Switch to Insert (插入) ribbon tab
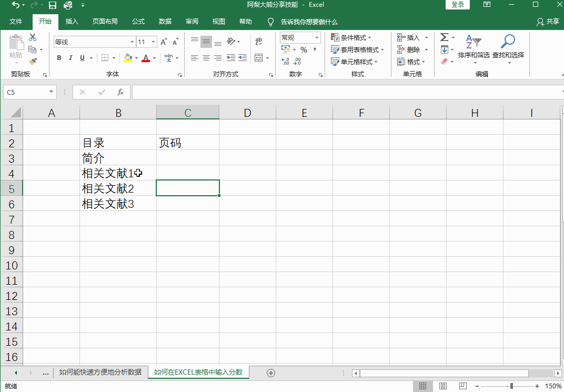Image resolution: width=564 pixels, height=392 pixels. (72, 22)
